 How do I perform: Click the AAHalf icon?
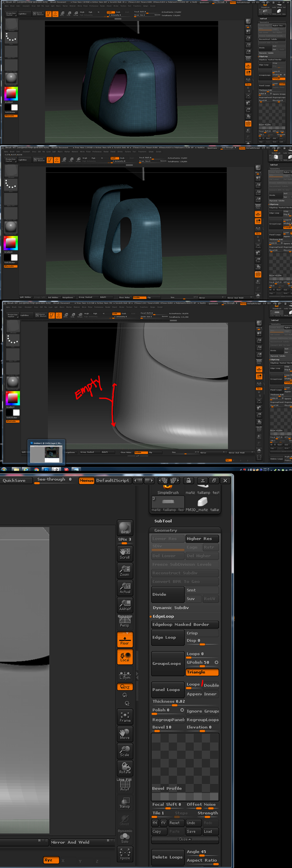pyautogui.click(x=125, y=605)
